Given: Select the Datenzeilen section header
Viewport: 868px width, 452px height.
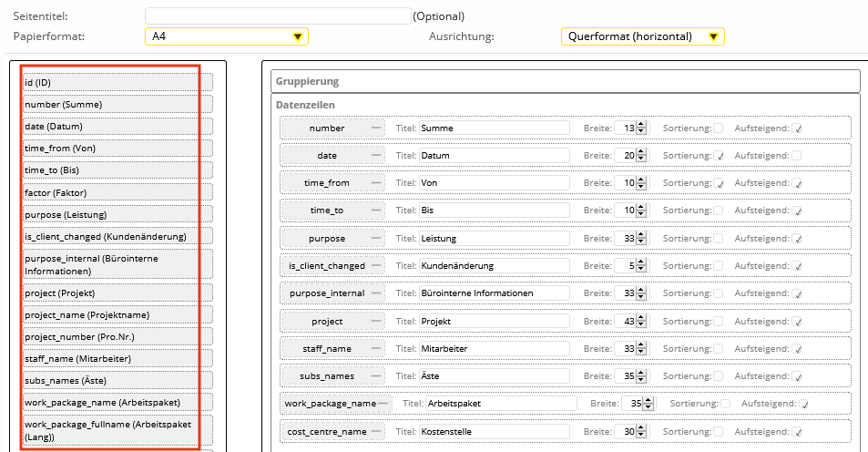Looking at the screenshot, I should pyautogui.click(x=307, y=106).
